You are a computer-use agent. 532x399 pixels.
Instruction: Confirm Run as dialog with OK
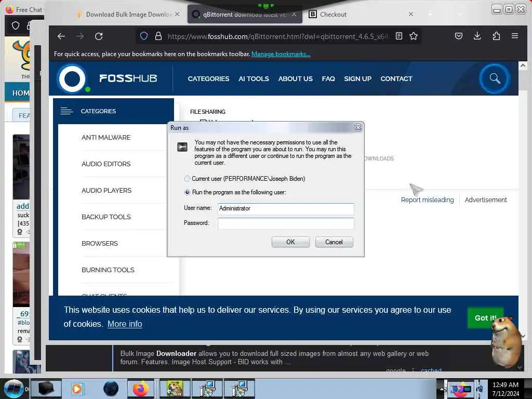290,242
